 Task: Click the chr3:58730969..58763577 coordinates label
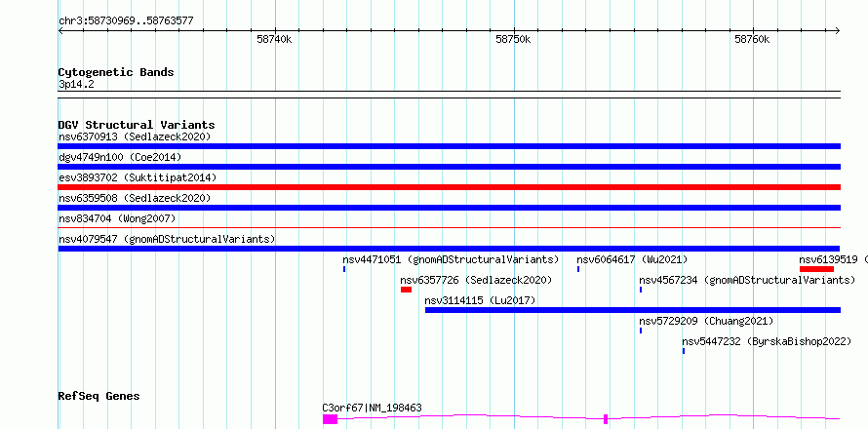[x=126, y=21]
